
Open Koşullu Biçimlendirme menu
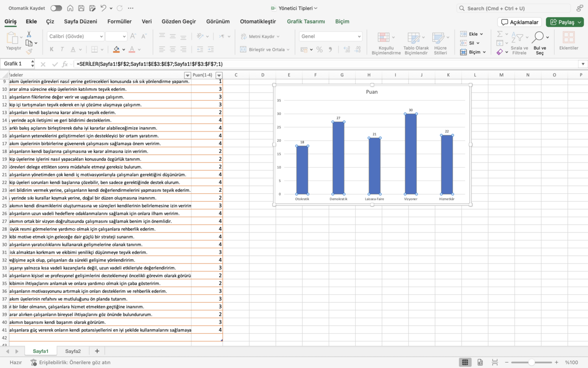click(386, 43)
